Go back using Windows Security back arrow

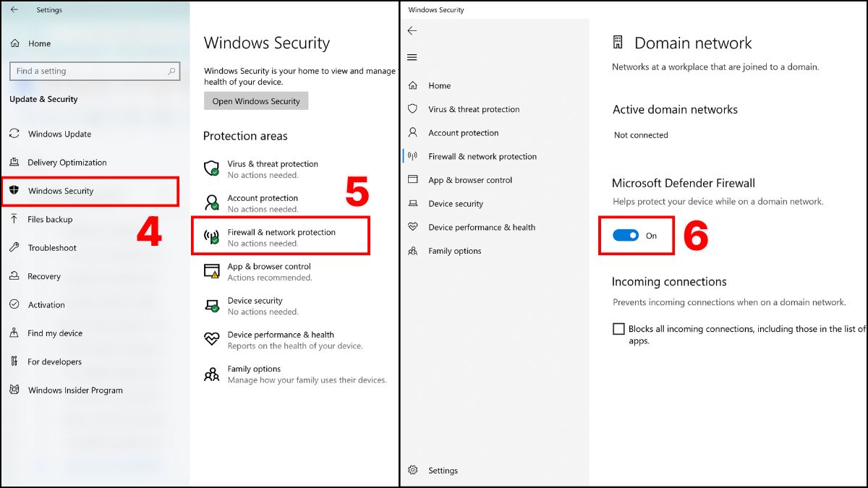coord(412,30)
